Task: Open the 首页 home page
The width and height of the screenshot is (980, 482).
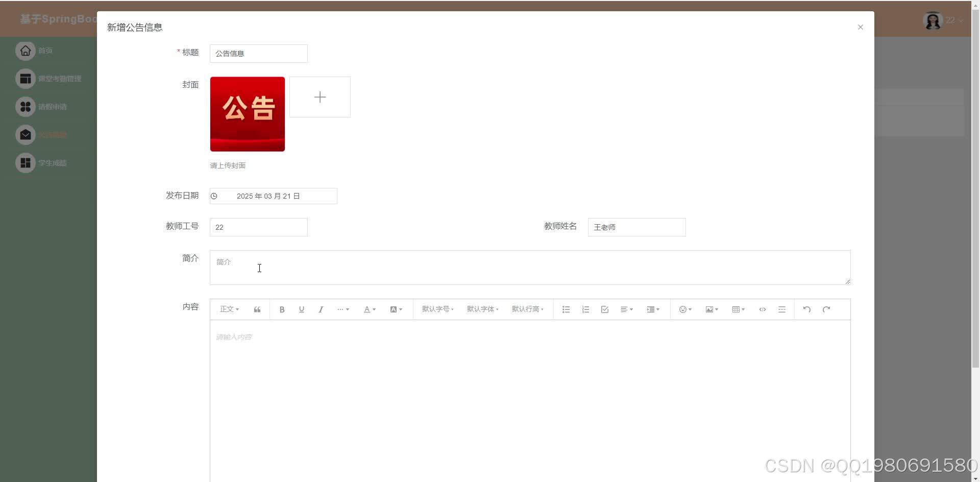Action: pyautogui.click(x=44, y=51)
